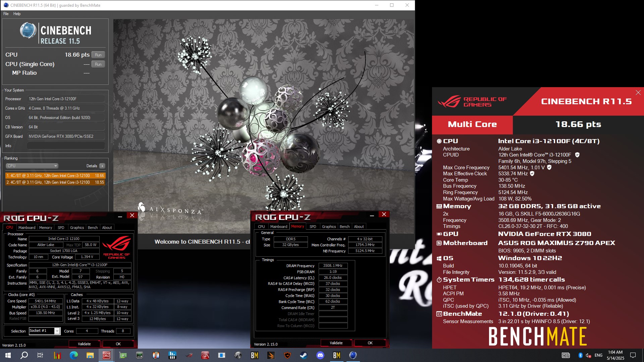Open News and interests tray icon

tap(566, 355)
